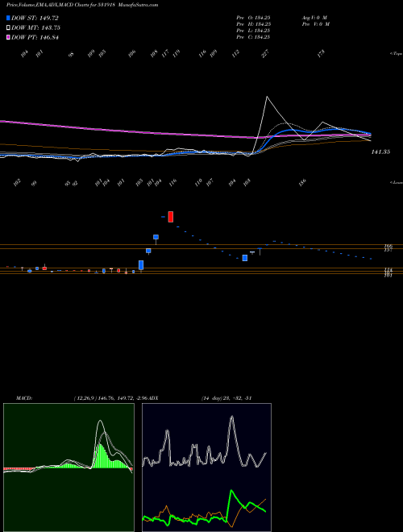Open the ADX indicator panel
Screen dimensions: 403x532
206,468
